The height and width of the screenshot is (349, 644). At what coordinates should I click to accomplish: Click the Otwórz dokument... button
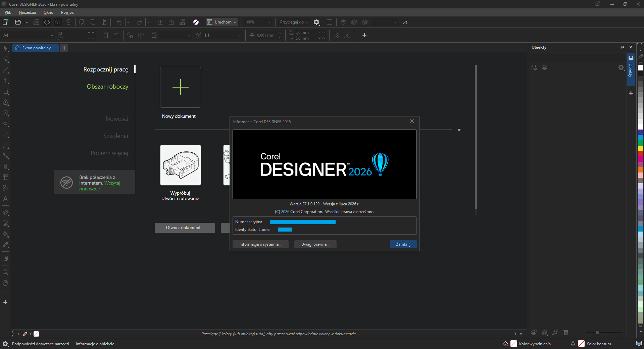[185, 228]
